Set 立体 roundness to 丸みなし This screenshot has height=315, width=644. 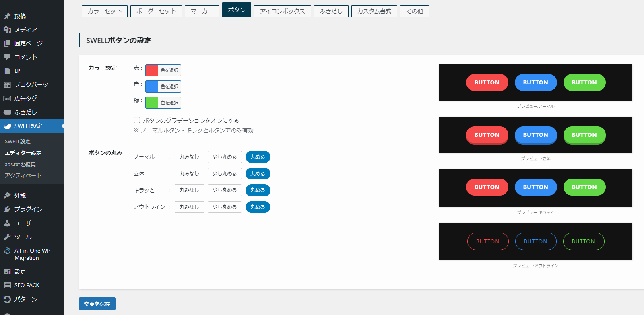(x=190, y=174)
